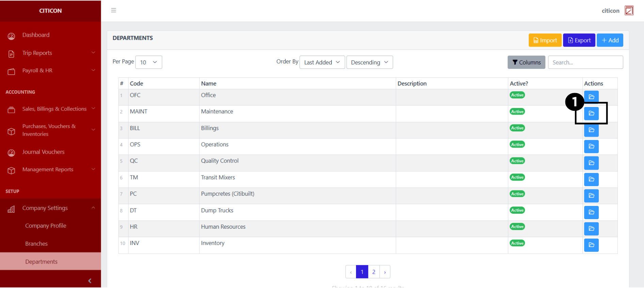The width and height of the screenshot is (644, 288).
Task: Go to page 2 of departments
Action: tap(374, 272)
